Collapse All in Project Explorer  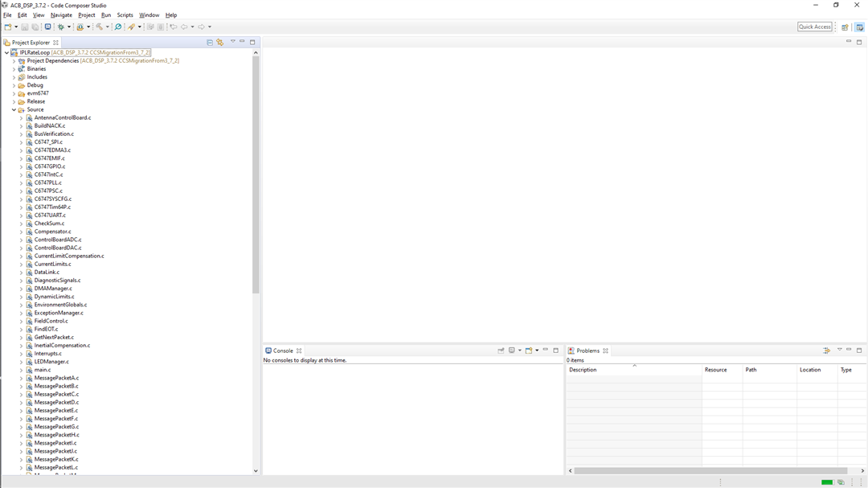(210, 42)
